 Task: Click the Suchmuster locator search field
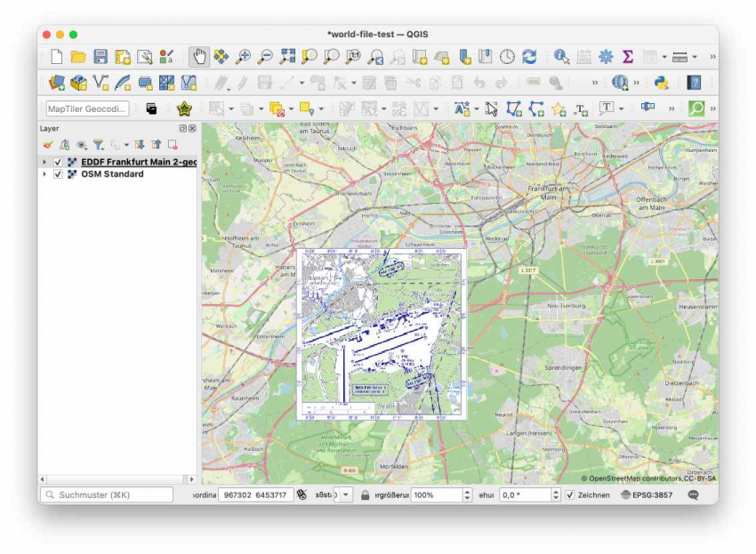point(107,495)
